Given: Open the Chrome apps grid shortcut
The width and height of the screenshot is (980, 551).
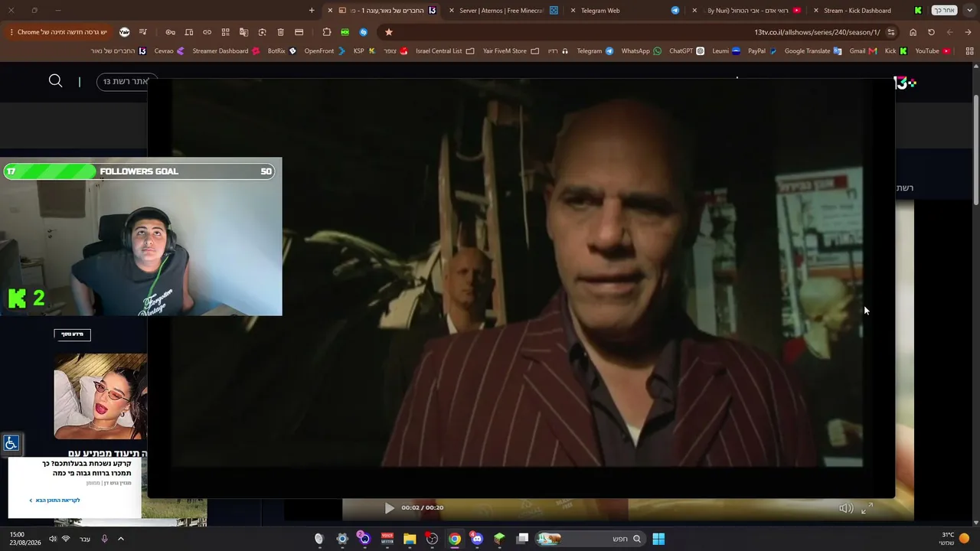Looking at the screenshot, I should point(969,51).
